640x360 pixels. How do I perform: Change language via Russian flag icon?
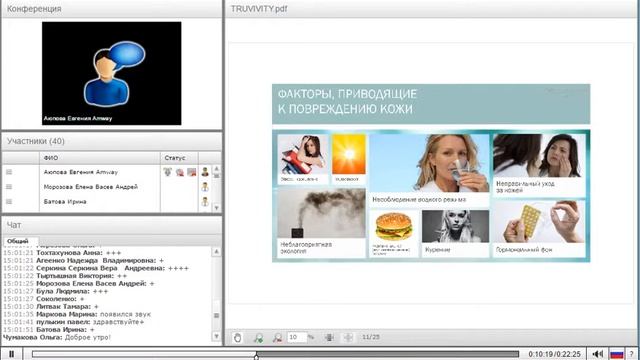[x=616, y=354]
